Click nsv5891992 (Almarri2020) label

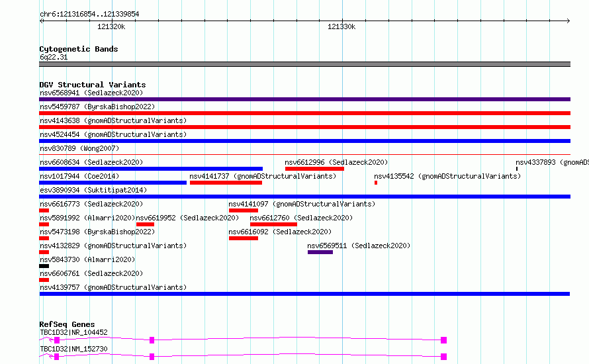(87, 218)
